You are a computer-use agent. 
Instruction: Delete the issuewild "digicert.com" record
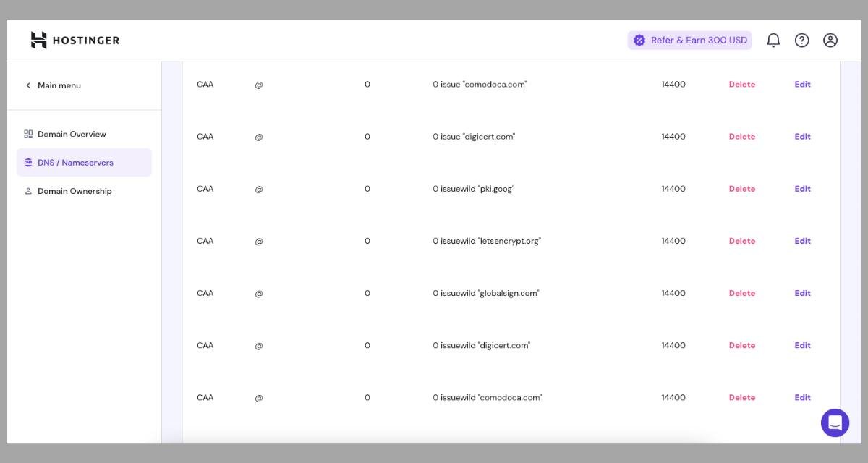(741, 345)
